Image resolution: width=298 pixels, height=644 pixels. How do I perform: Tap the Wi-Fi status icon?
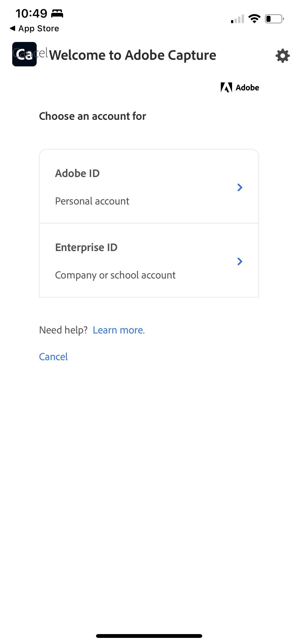point(254,19)
